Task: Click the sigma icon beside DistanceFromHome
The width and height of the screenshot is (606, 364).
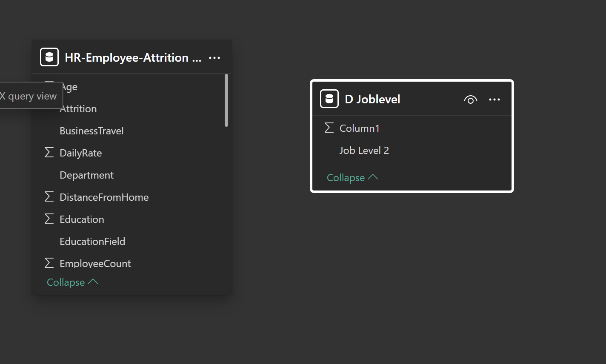Action: coord(49,197)
